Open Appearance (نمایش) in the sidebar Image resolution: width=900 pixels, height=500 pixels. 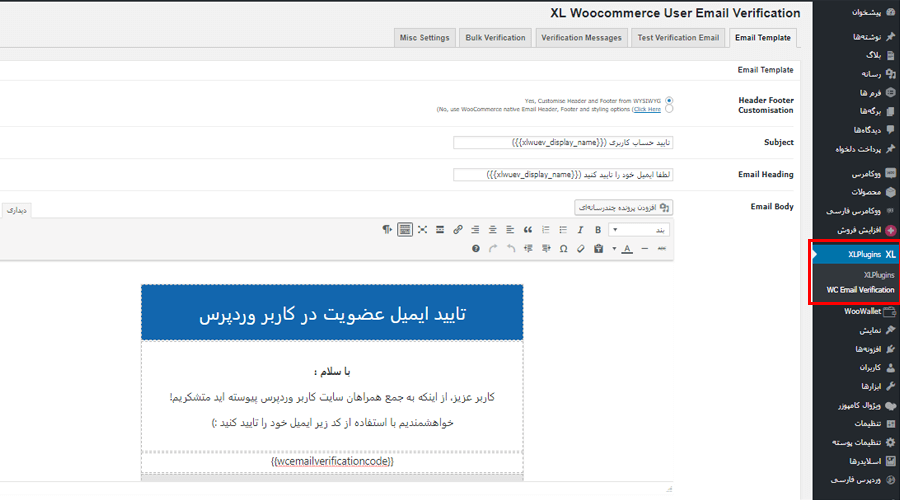pos(870,330)
